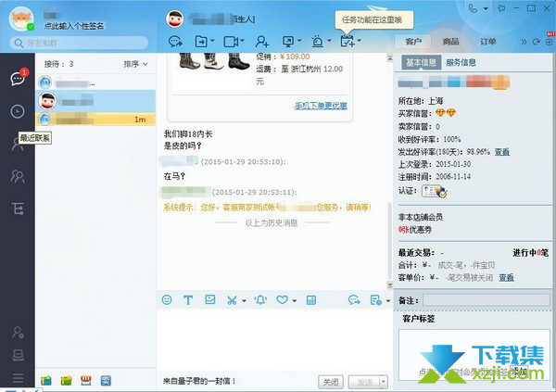This screenshot has width=556, height=392.
Task: Open the friends contact sidebar icon
Action: click(x=18, y=144)
